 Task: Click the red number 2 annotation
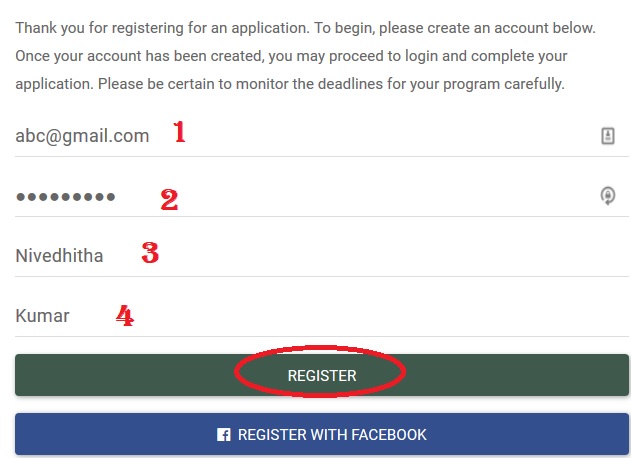[x=169, y=200]
